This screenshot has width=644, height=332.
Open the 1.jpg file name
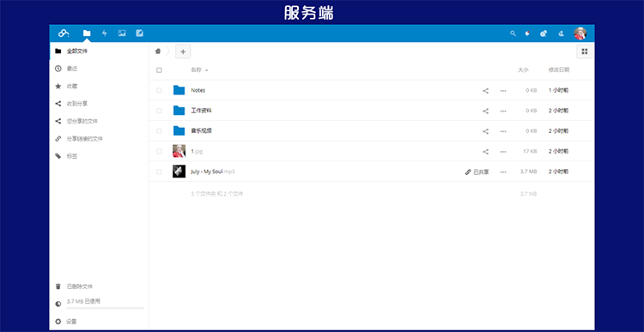[197, 152]
